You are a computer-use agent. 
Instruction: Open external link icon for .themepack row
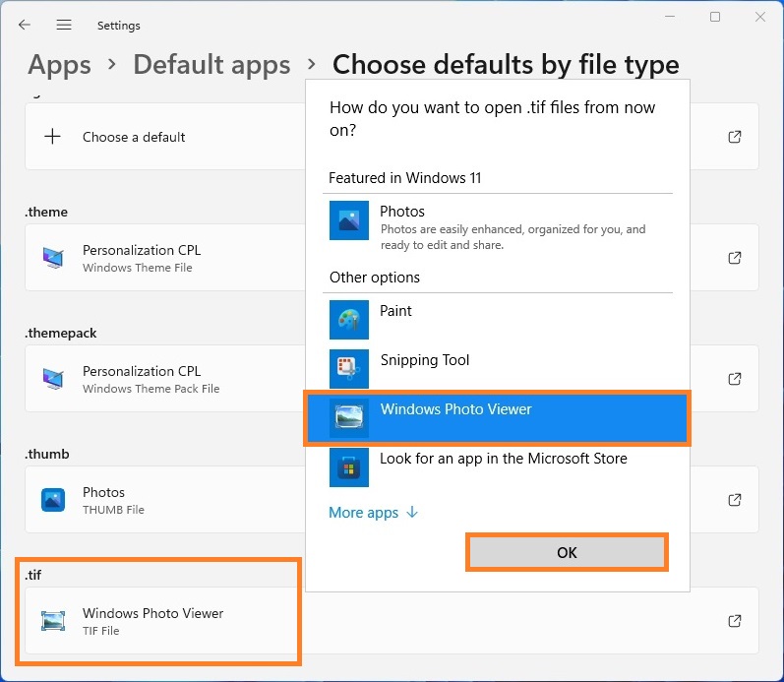(x=735, y=379)
